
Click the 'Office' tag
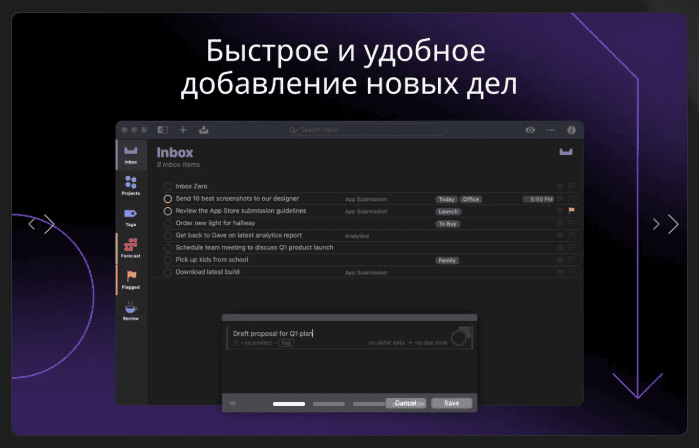click(x=471, y=199)
